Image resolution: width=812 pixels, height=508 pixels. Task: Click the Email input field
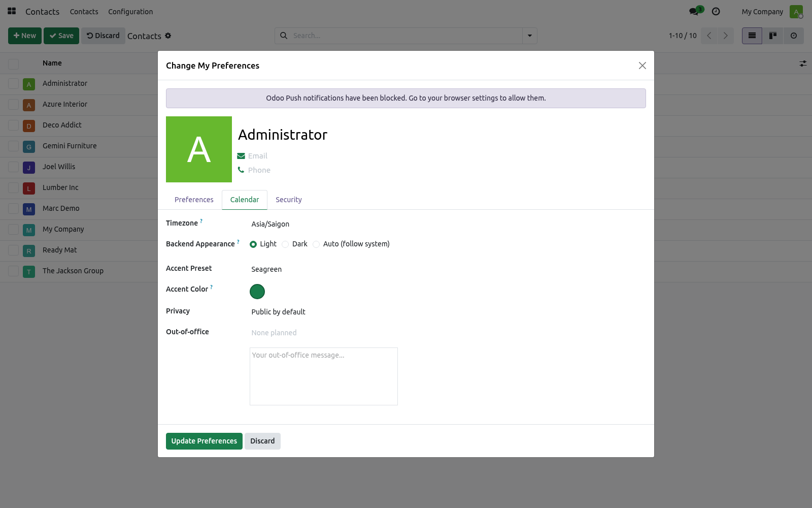click(323, 156)
